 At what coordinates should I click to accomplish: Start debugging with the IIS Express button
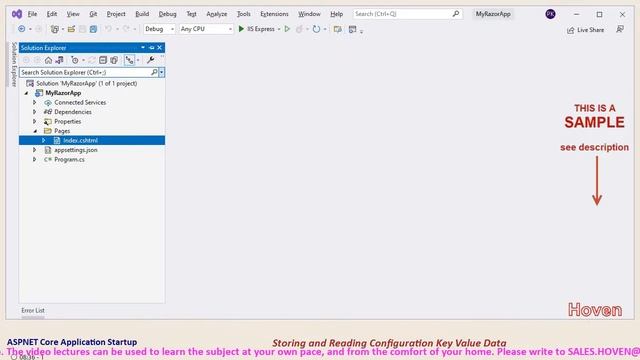click(256, 29)
